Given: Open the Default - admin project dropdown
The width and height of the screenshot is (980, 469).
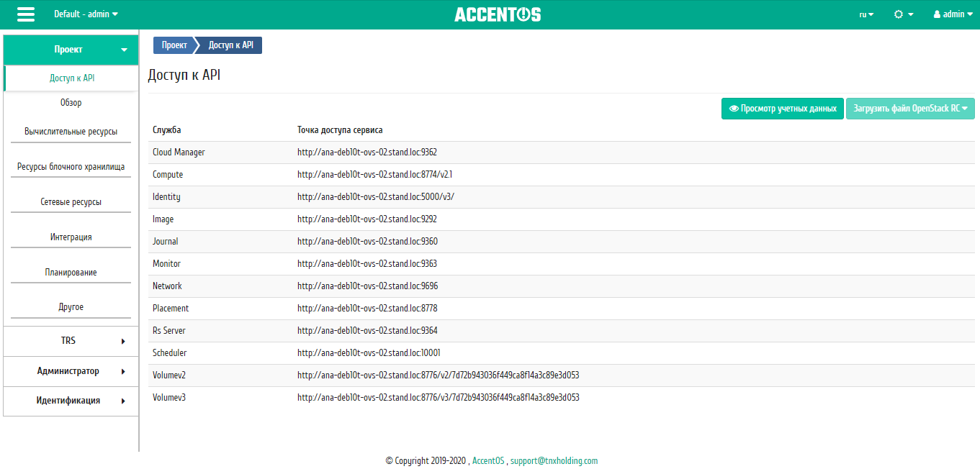Looking at the screenshot, I should coord(86,14).
